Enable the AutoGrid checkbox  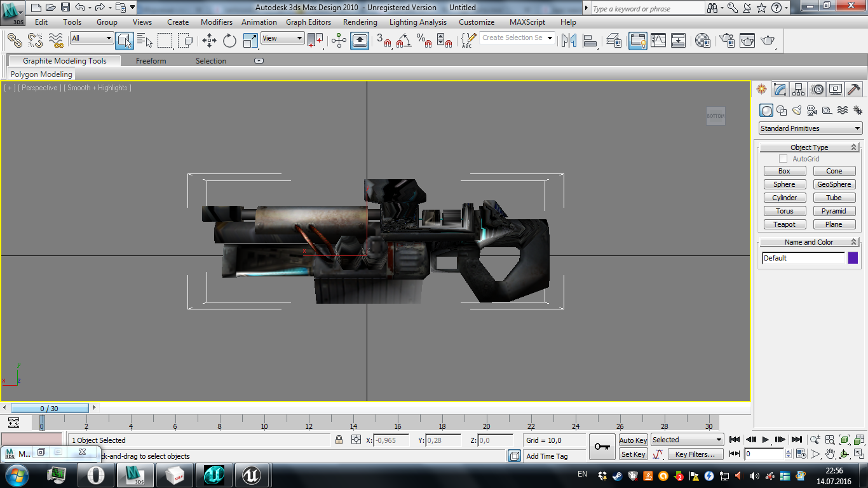pyautogui.click(x=783, y=159)
